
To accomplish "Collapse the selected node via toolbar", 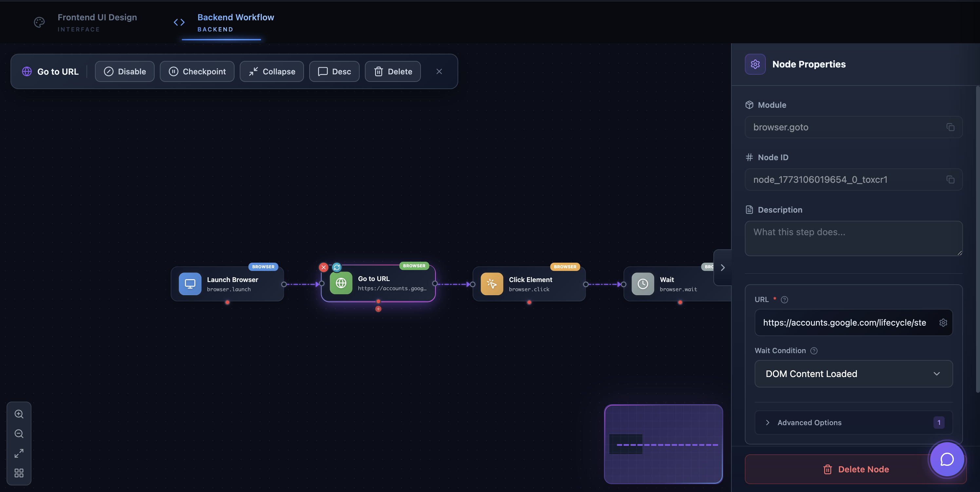I will 272,71.
